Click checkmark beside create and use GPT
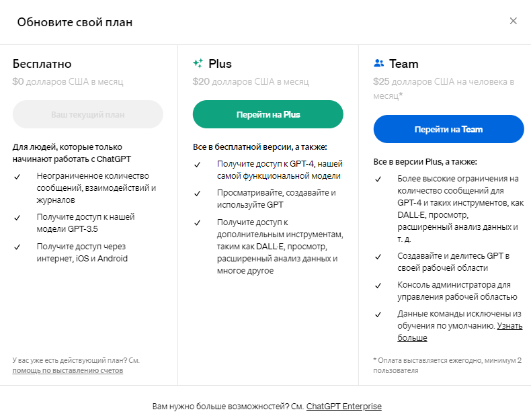The width and height of the screenshot is (531, 420). coord(197,194)
